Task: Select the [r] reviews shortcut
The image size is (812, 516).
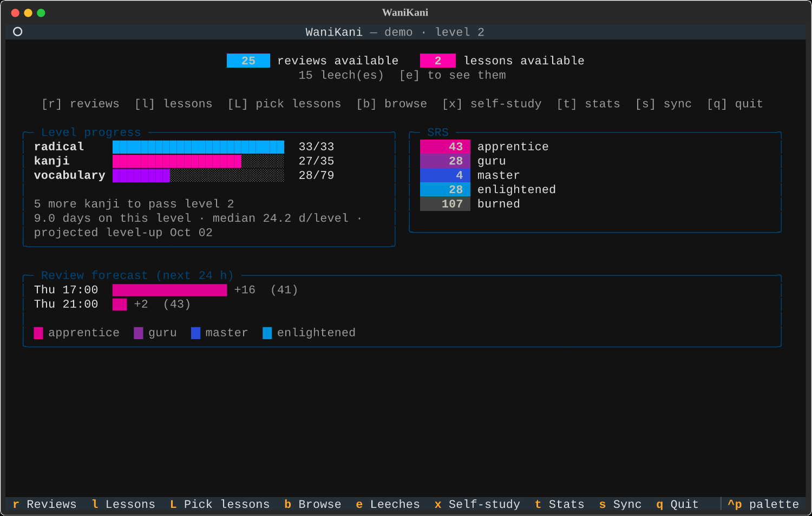Action: [x=81, y=104]
